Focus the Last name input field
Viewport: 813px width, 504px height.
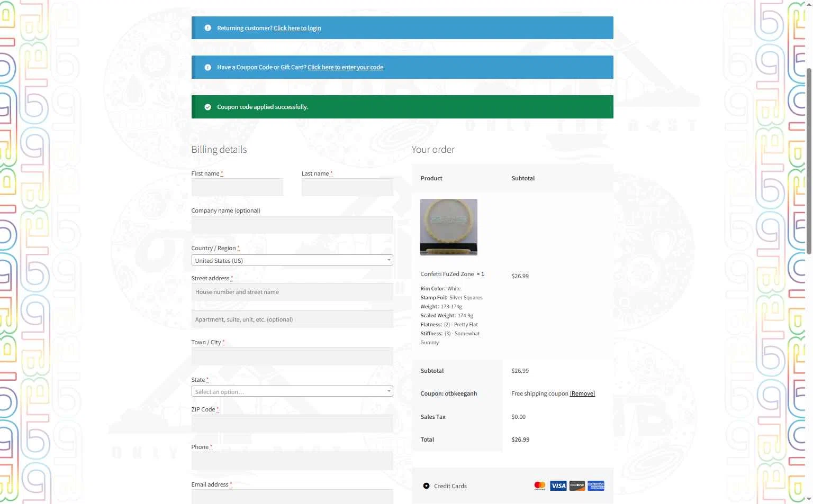347,187
